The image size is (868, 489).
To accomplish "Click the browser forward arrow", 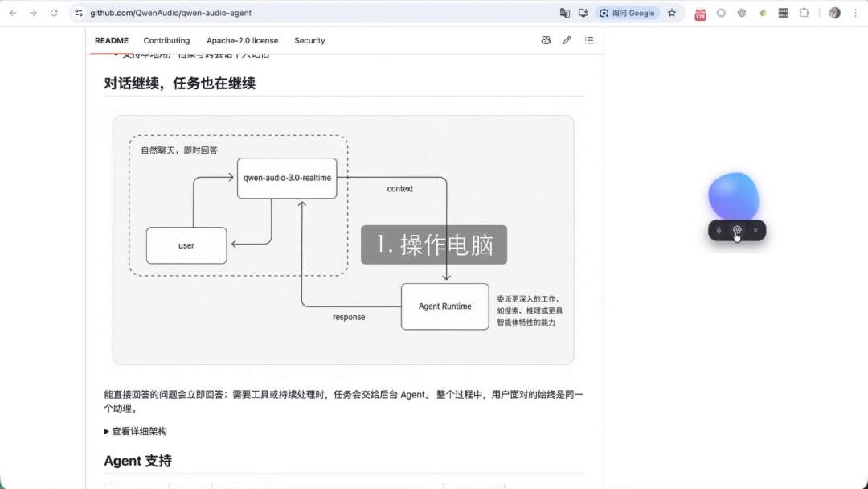I will 33,13.
